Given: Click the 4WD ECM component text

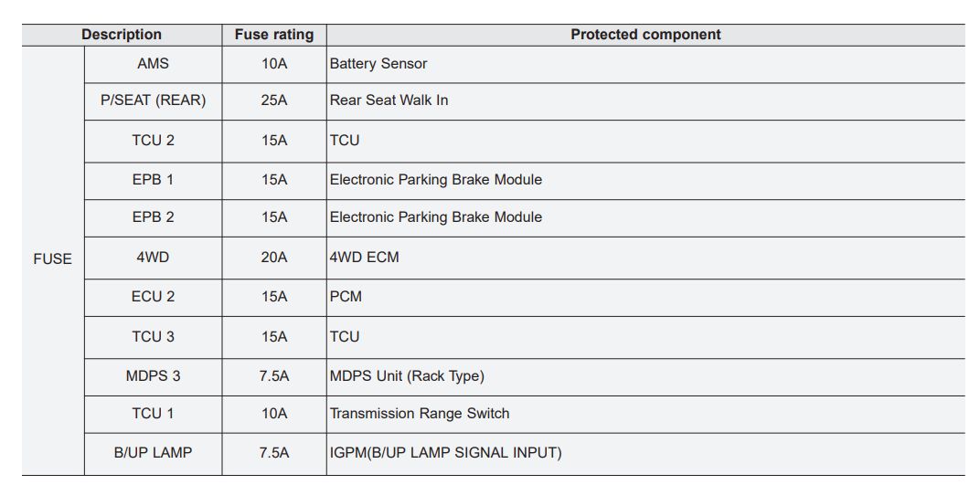Looking at the screenshot, I should point(364,258).
